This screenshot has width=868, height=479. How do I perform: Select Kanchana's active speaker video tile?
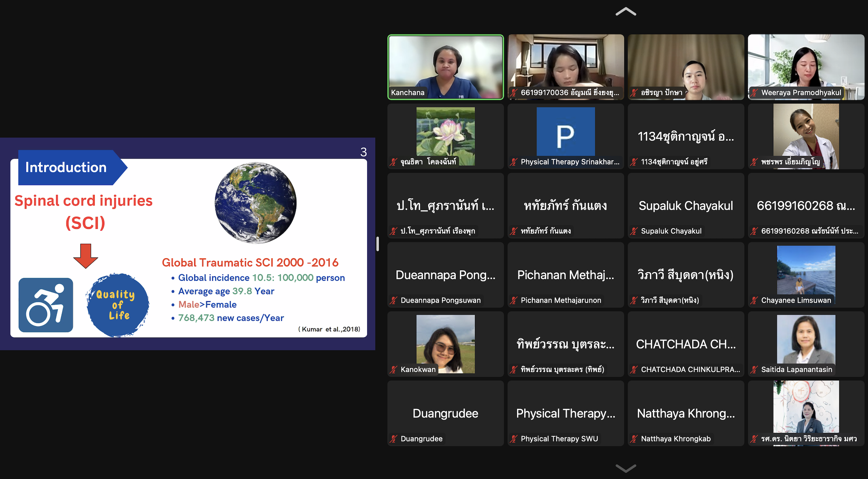coord(445,66)
